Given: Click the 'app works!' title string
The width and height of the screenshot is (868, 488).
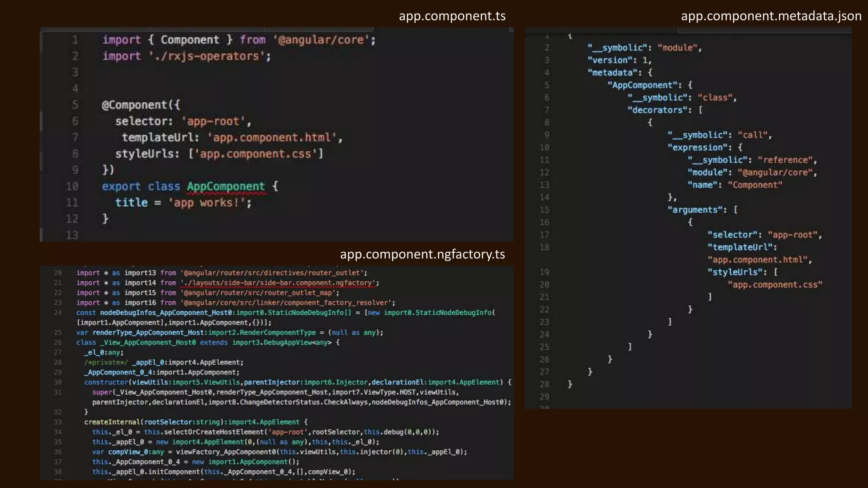Looking at the screenshot, I should click(207, 202).
